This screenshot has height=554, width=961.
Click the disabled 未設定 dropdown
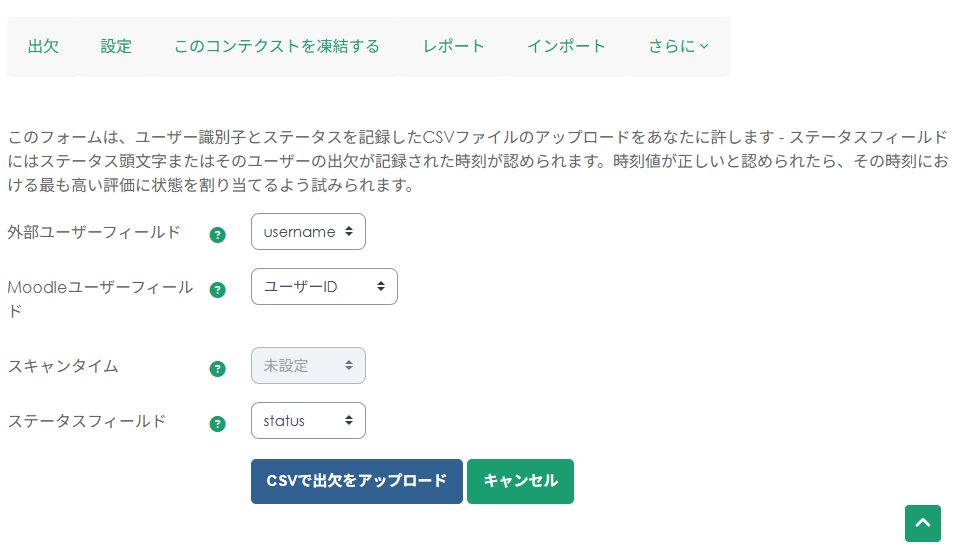[308, 366]
